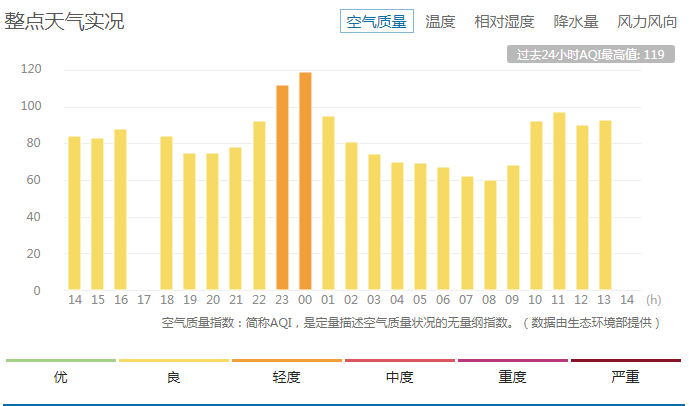Click the y-axis value 100
Viewport: 689px width, 406px height.
[x=31, y=106]
